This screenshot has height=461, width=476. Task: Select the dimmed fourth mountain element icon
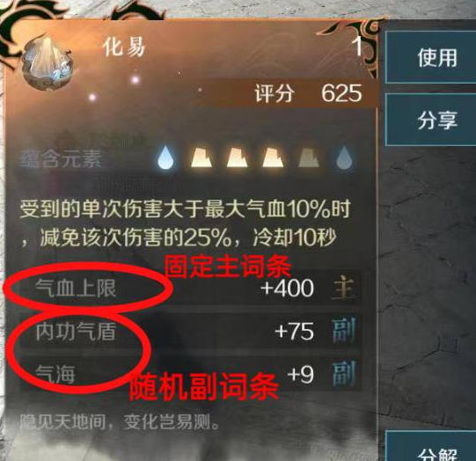[x=309, y=157]
